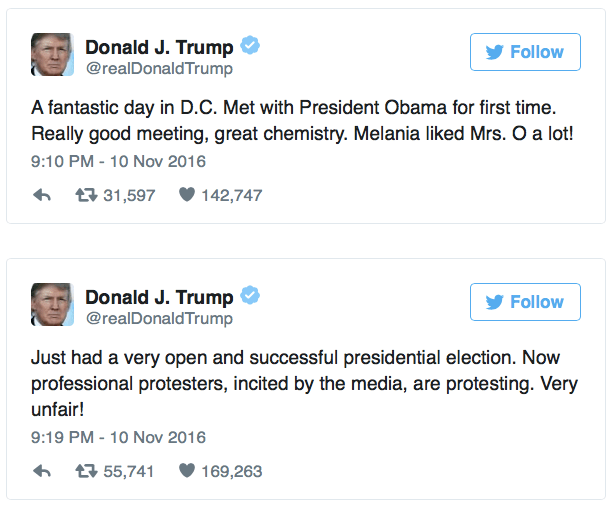Click verified badge on the first tweet
The image size is (614, 510).
point(251,47)
